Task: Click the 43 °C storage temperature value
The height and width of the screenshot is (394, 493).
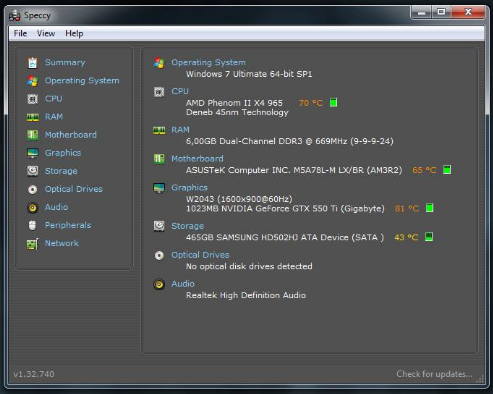Action: click(406, 237)
